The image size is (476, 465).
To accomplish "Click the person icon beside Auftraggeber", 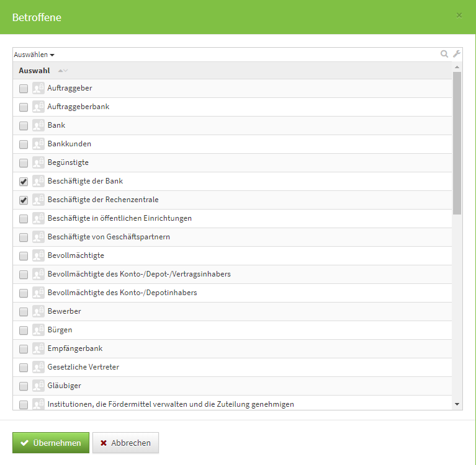I will [38, 88].
